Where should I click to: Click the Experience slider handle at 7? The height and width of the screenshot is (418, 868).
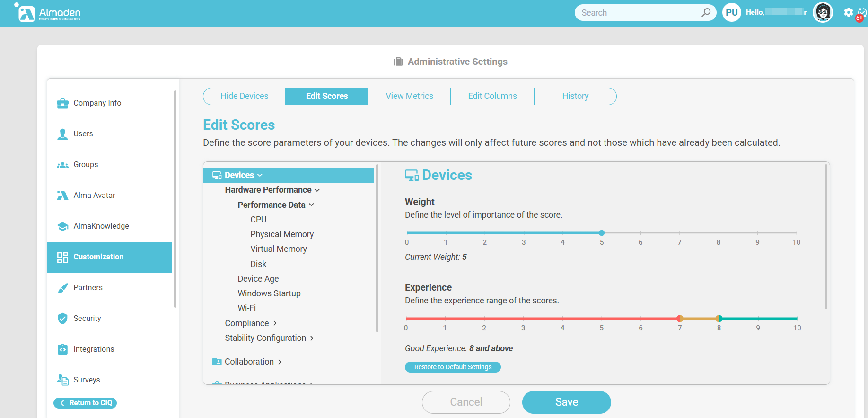pos(680,319)
